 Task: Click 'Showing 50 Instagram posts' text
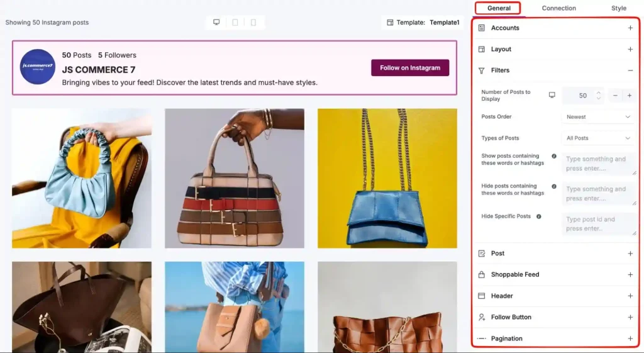pos(47,23)
